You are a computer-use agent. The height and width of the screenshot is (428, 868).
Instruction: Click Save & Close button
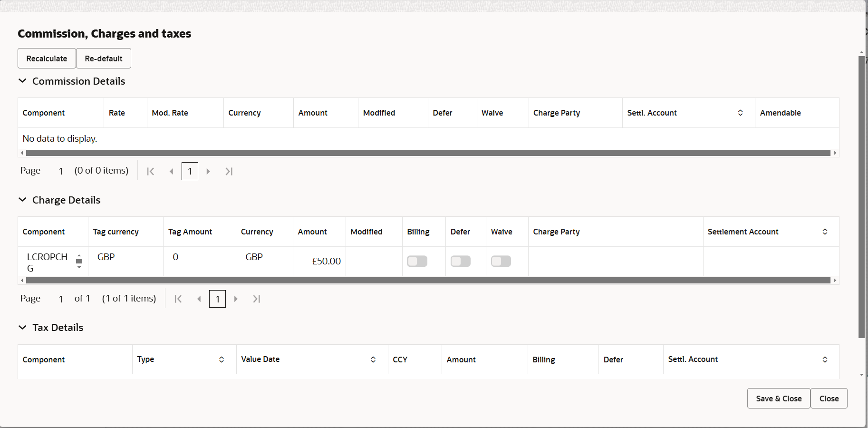coord(779,399)
